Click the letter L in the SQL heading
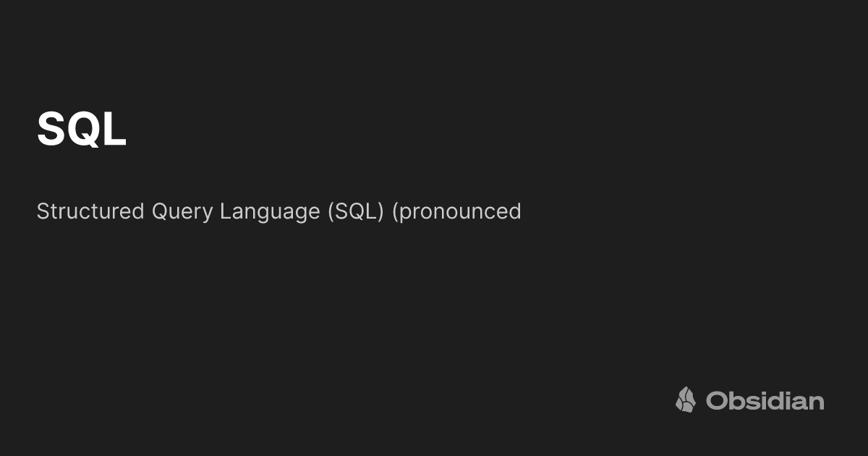The height and width of the screenshot is (456, 868). click(x=116, y=130)
